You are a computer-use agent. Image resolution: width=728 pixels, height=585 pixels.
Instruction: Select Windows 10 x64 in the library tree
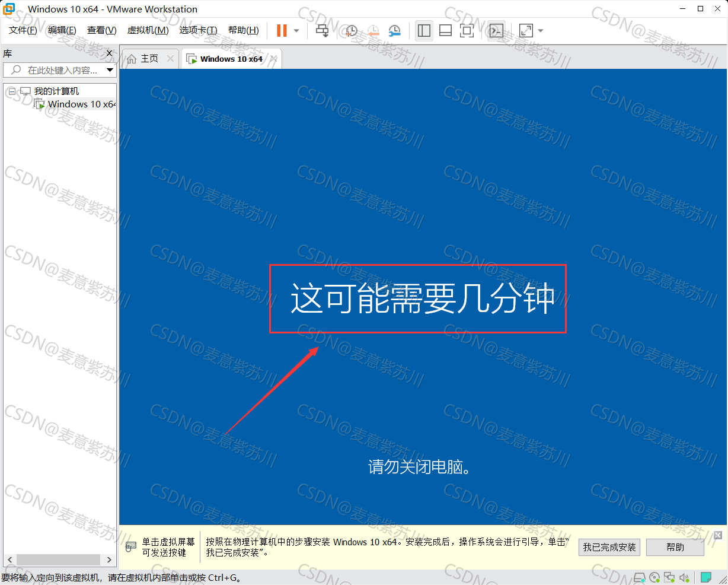tap(82, 104)
